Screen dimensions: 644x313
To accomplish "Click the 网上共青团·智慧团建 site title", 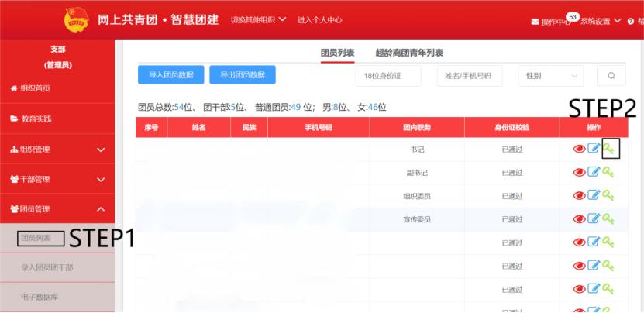I will (x=158, y=19).
